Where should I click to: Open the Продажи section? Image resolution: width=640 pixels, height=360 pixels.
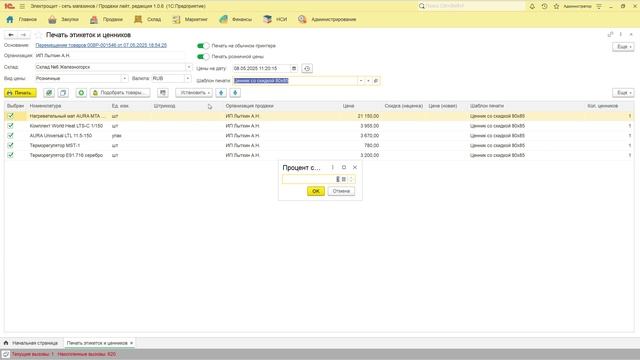pyautogui.click(x=106, y=19)
